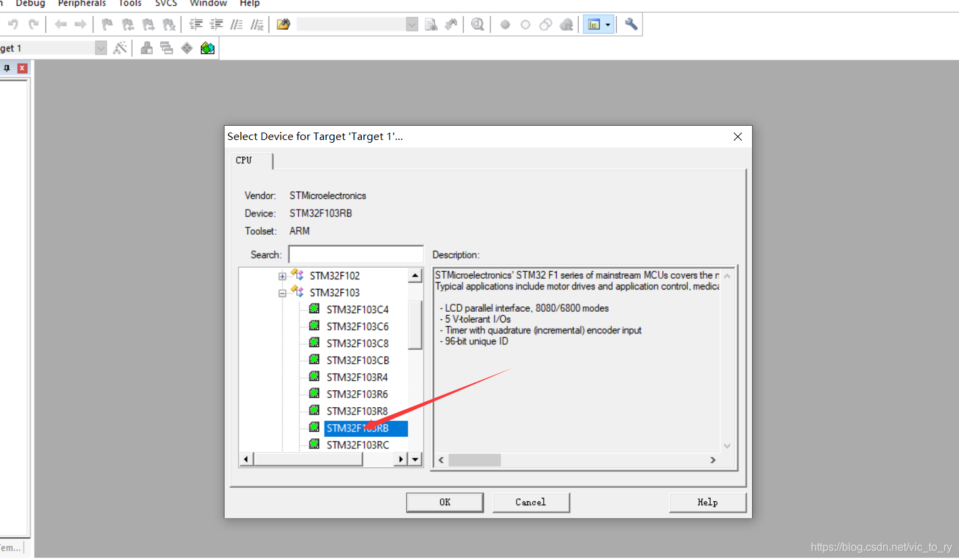
Task: Clear all bookmarks using the last flag icon
Action: (169, 24)
